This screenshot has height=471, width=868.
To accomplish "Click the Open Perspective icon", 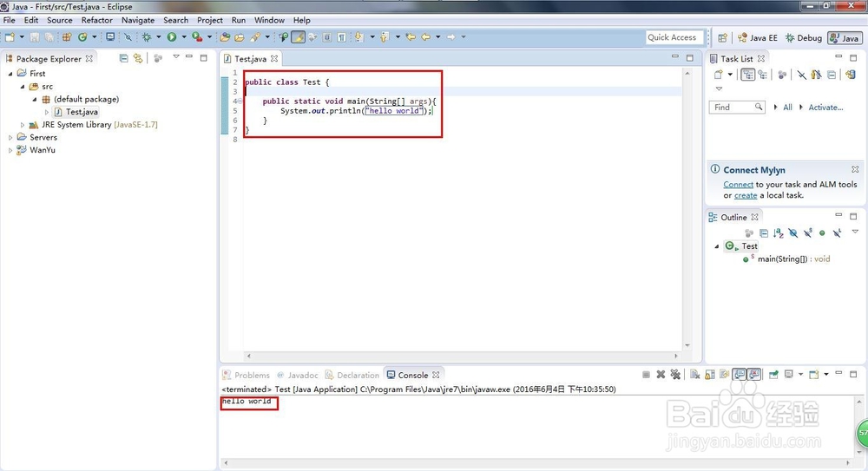I will click(722, 37).
